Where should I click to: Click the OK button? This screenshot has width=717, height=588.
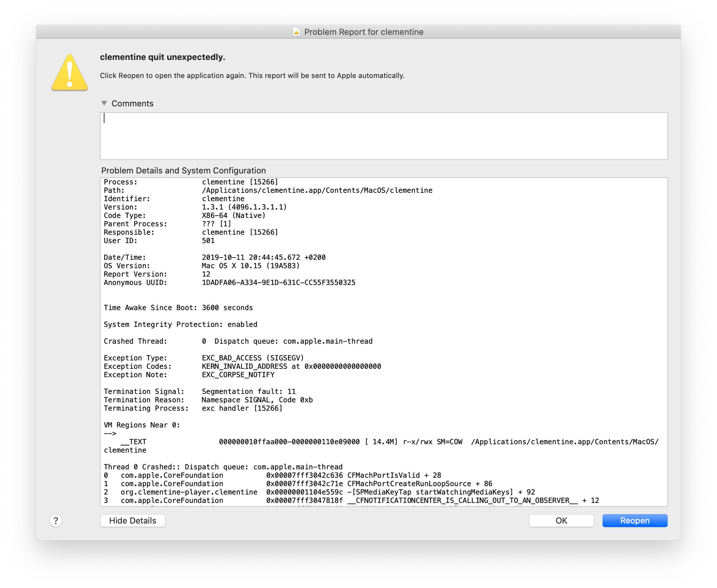561,520
